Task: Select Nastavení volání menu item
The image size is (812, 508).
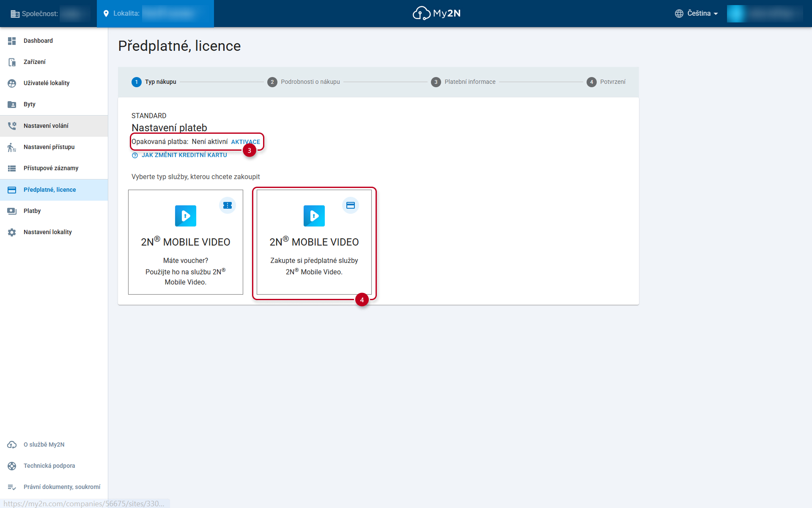Action: point(54,126)
